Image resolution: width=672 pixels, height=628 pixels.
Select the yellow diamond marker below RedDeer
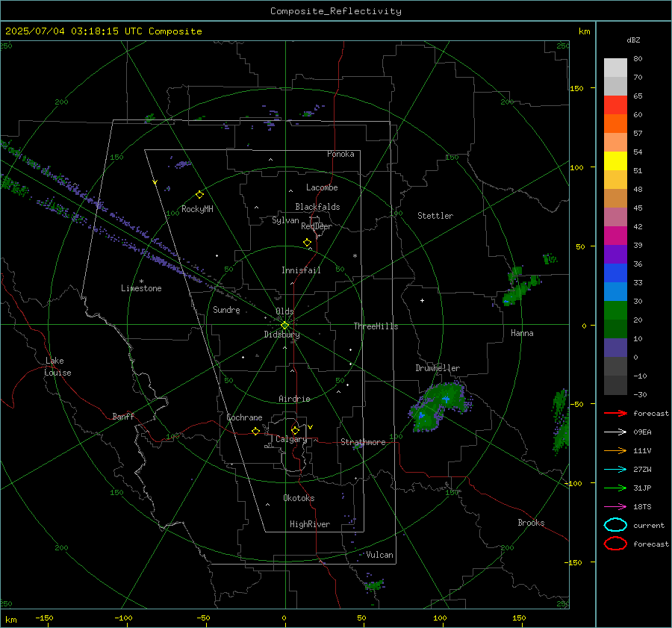coord(307,243)
